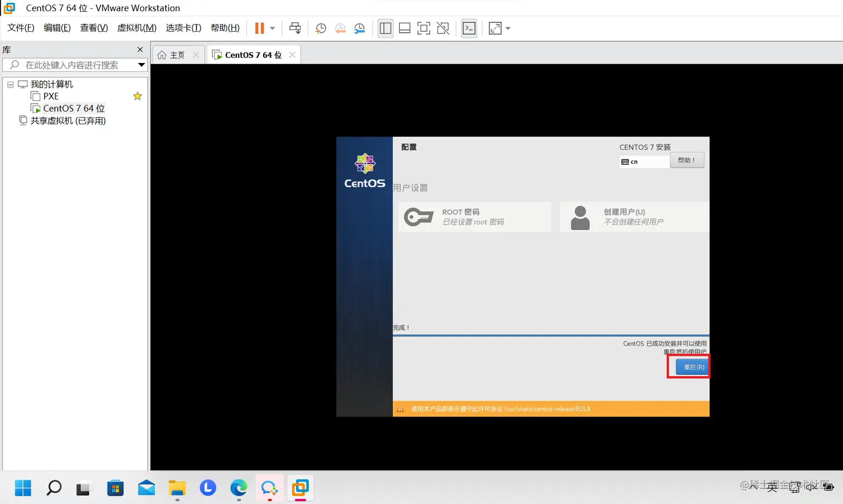Click the VMware Workstation title bar icon
843x504 pixels.
coord(9,8)
